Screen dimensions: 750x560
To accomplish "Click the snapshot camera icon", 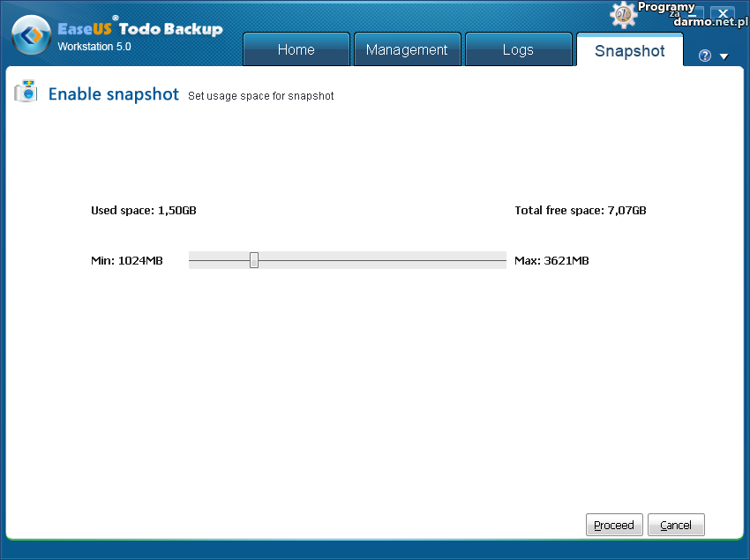I will click(26, 92).
